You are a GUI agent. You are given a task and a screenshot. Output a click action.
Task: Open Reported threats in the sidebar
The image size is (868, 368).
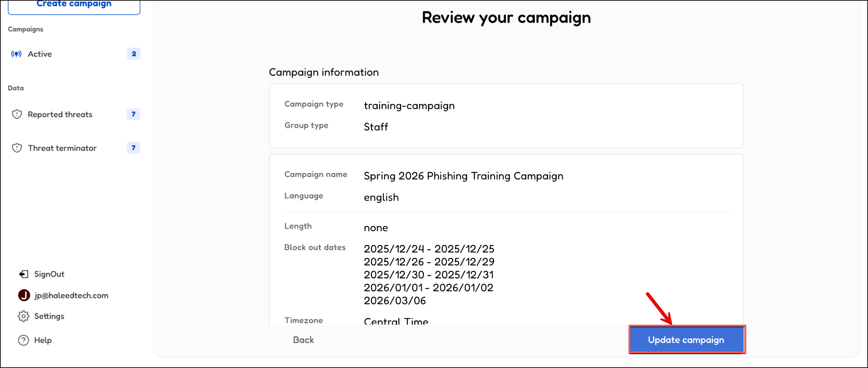click(x=60, y=114)
